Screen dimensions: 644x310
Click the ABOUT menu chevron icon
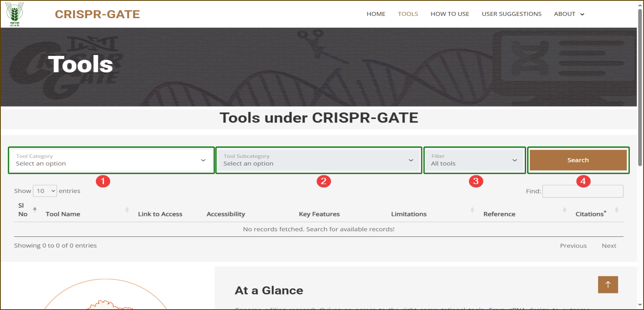[582, 14]
